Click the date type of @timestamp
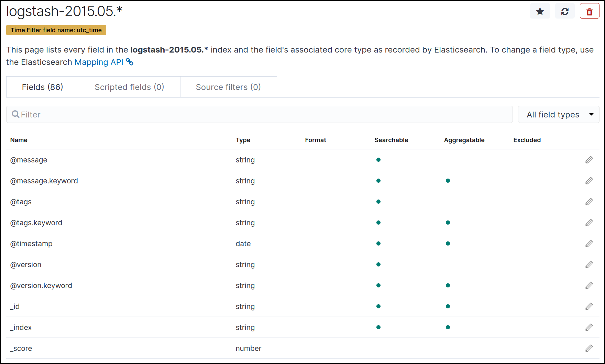 point(243,244)
